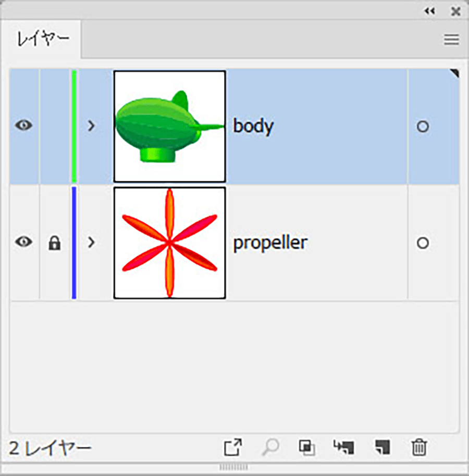
Task: Collapse the panel with double-arrow icon
Action: tap(430, 11)
